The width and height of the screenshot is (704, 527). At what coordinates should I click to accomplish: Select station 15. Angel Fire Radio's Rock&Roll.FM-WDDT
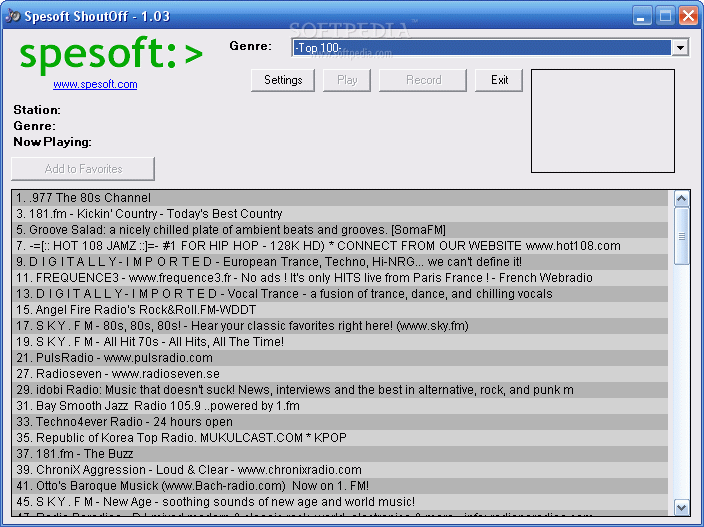pyautogui.click(x=340, y=310)
